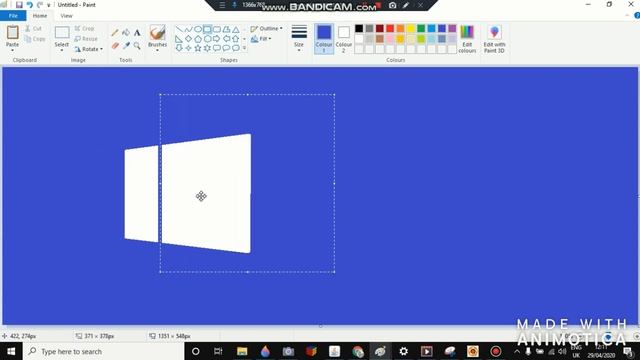
Task: Click the Paste clipboard icon
Action: tap(13, 32)
